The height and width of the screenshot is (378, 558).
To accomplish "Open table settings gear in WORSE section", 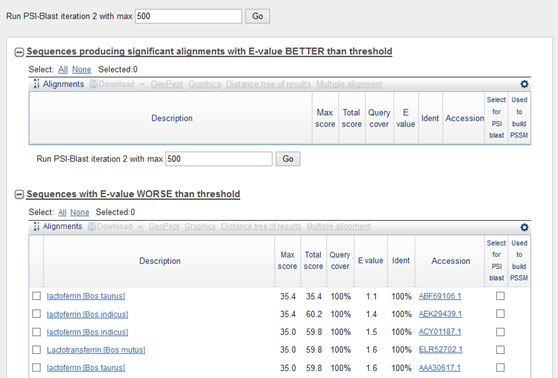I will (x=524, y=227).
